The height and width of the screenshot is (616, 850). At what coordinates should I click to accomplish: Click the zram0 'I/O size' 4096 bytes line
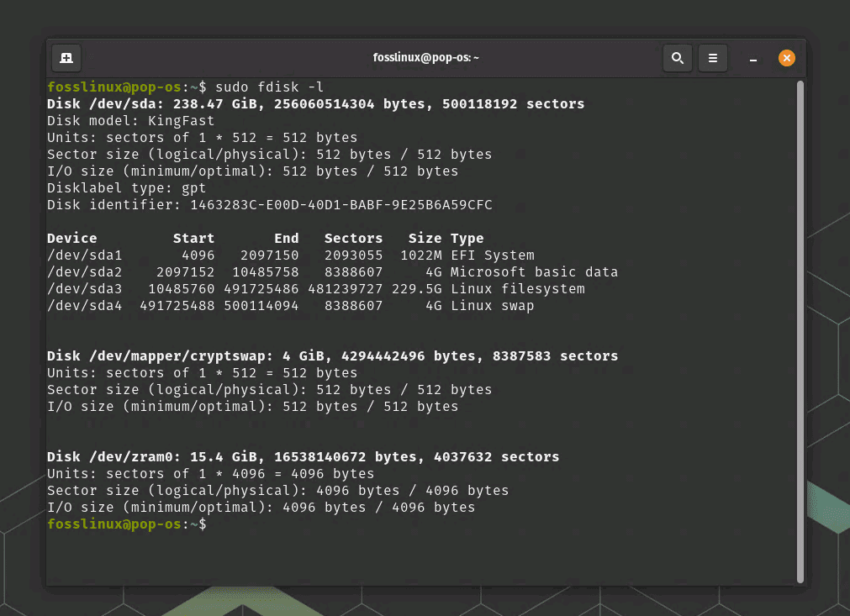point(261,507)
